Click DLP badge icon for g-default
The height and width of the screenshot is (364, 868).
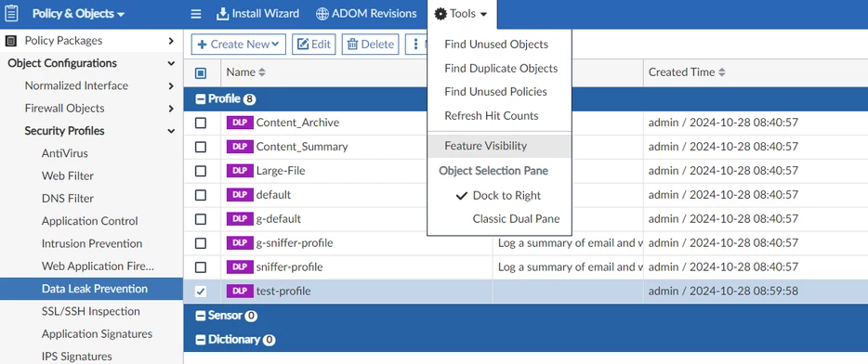click(240, 218)
